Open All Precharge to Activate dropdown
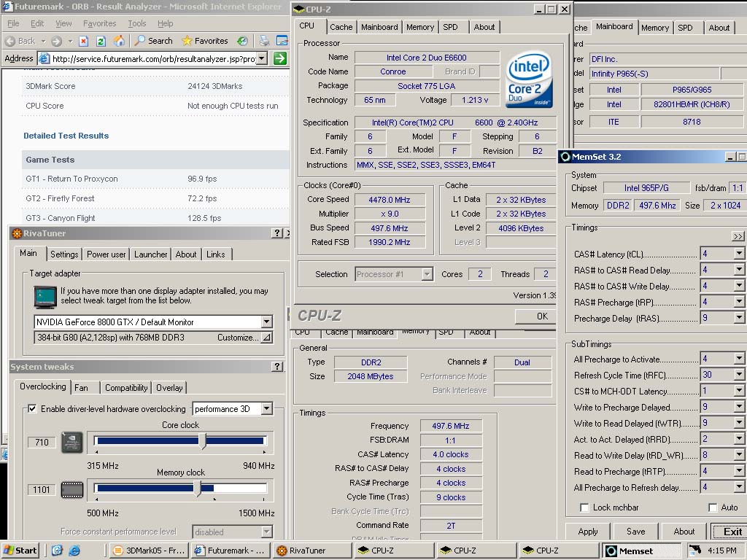This screenshot has width=747, height=560. click(x=738, y=359)
